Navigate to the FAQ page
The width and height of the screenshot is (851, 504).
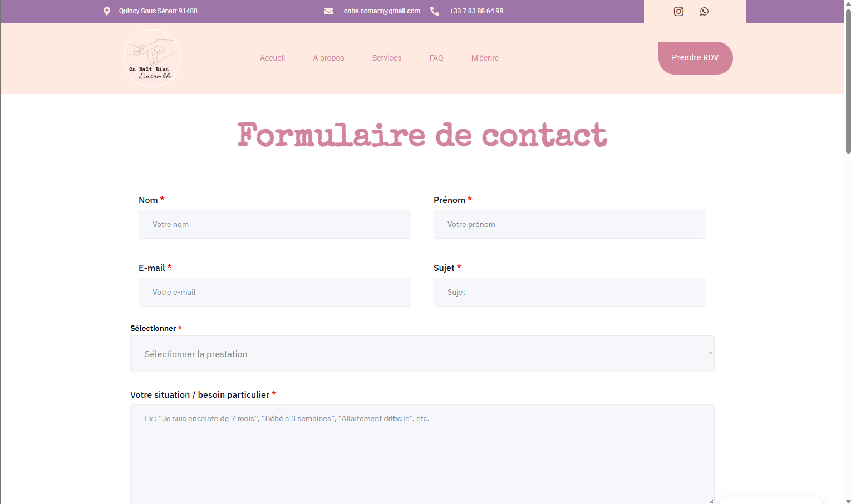[436, 58]
